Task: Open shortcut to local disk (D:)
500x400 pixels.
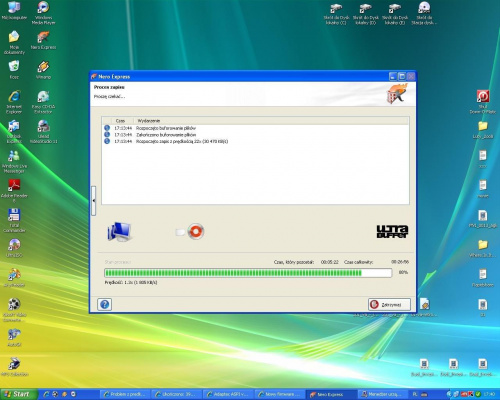Action: coord(365,13)
